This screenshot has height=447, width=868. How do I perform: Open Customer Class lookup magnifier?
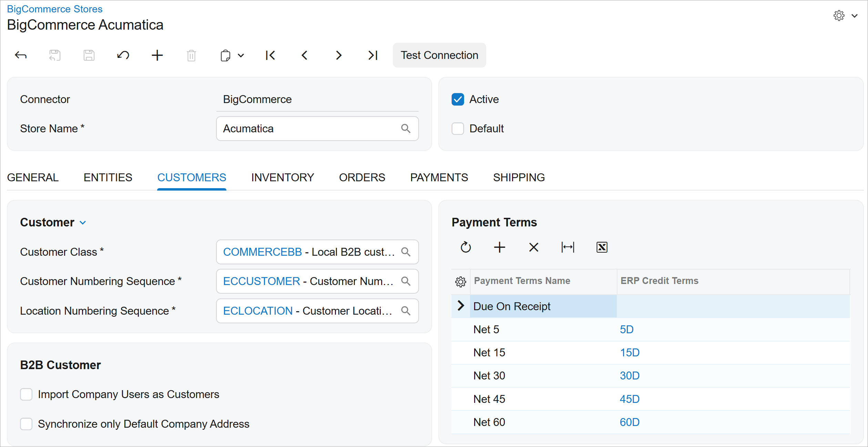(x=406, y=252)
